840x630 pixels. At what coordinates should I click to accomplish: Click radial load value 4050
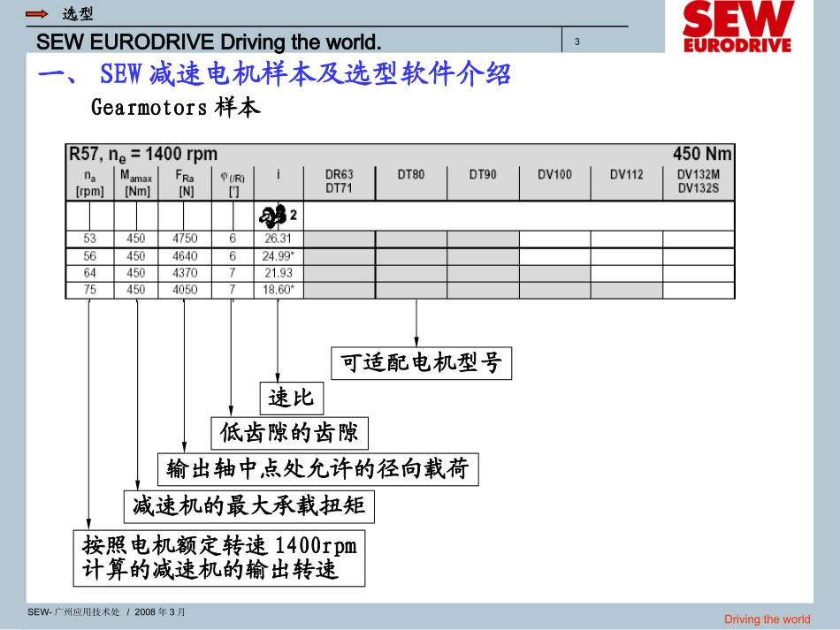pos(185,290)
